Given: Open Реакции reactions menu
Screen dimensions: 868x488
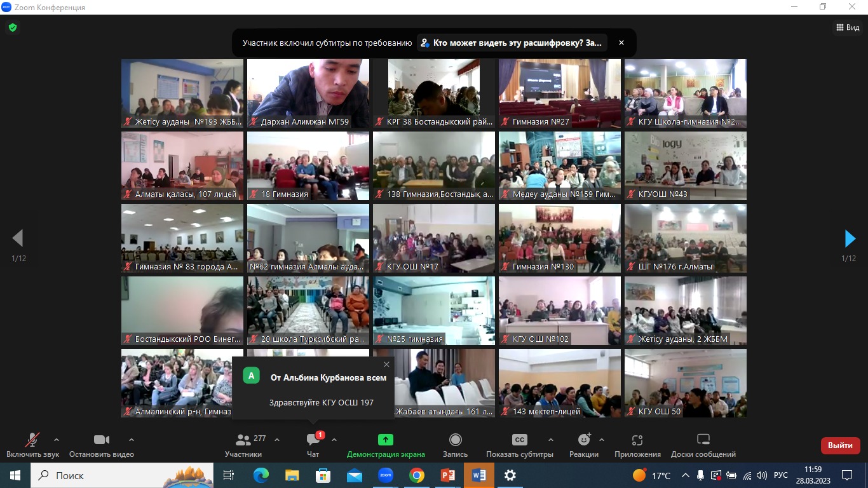Looking at the screenshot, I should point(584,445).
